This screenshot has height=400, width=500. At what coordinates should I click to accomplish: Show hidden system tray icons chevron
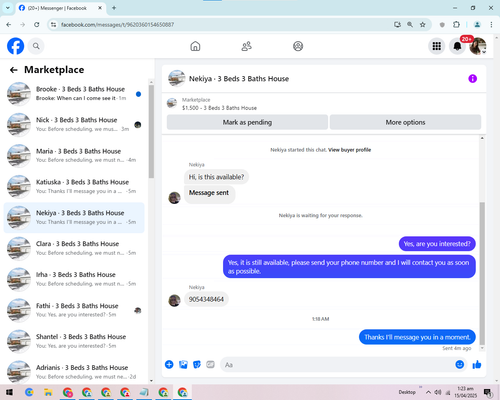tap(428, 392)
